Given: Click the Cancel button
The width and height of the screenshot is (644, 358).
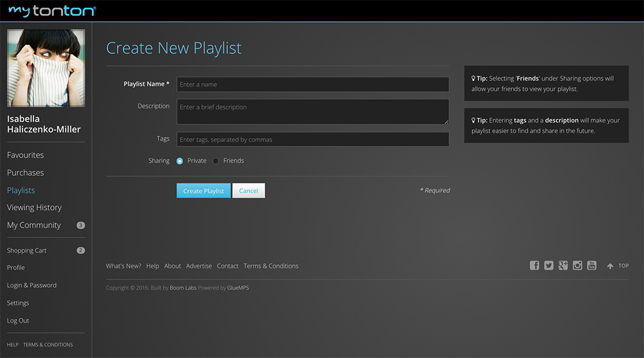Looking at the screenshot, I should point(248,191).
